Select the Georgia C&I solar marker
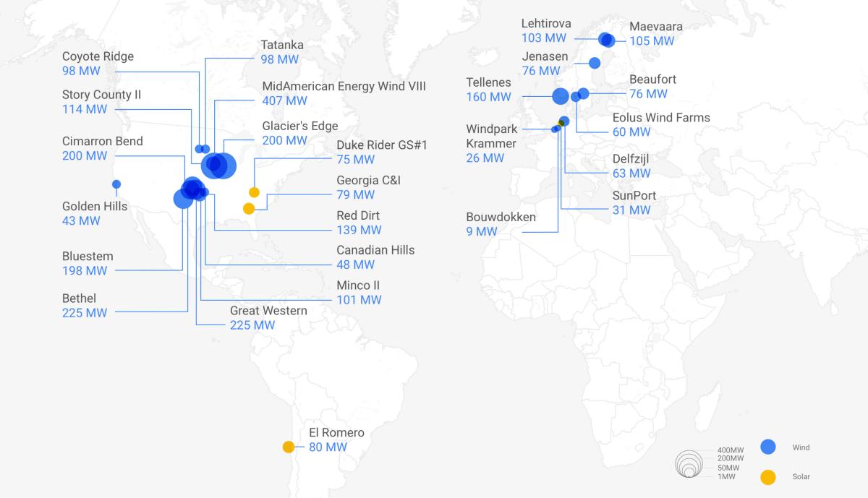Image resolution: width=868 pixels, height=498 pixels. click(x=249, y=209)
